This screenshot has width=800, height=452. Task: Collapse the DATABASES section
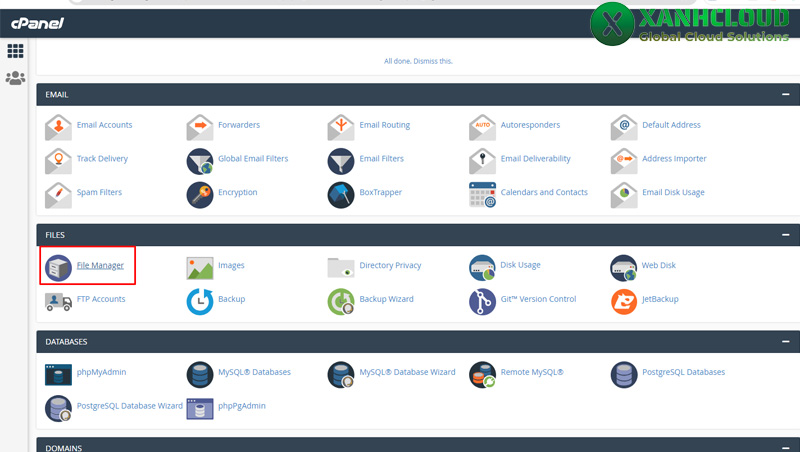(x=785, y=341)
